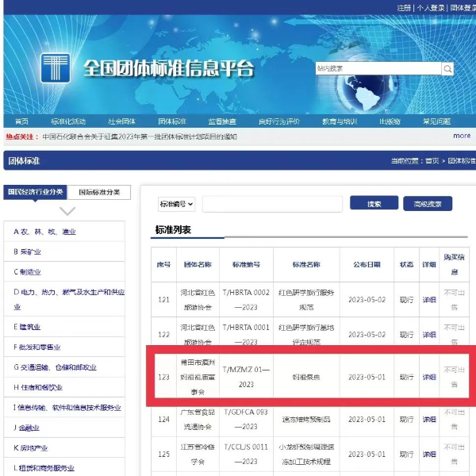Open 高级搜索 advanced search
The image size is (476, 476).
tap(428, 204)
